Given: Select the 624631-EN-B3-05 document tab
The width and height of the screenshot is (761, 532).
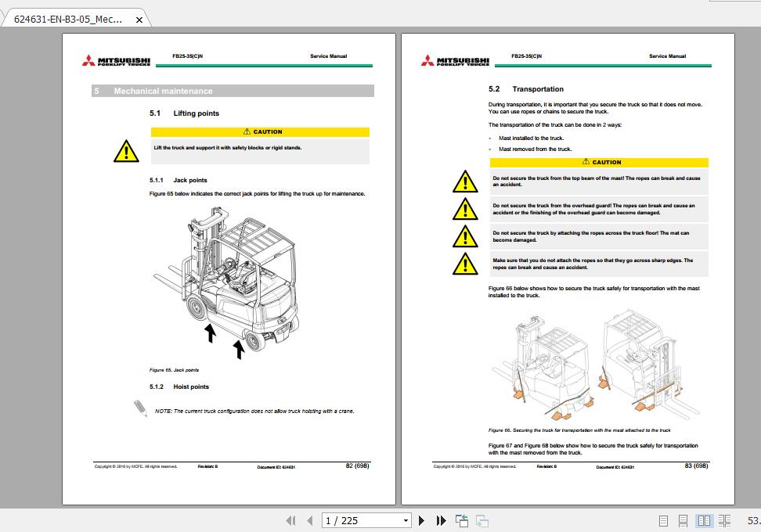Looking at the screenshot, I should click(67, 19).
